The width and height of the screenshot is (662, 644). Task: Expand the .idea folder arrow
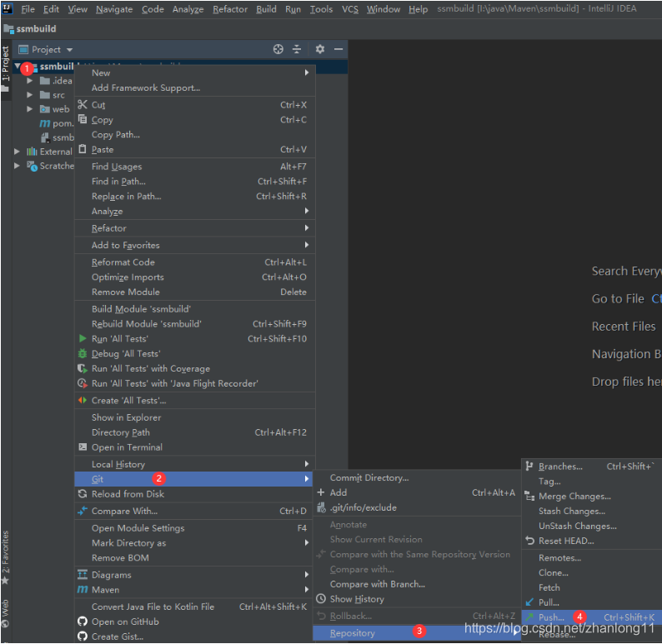click(29, 81)
